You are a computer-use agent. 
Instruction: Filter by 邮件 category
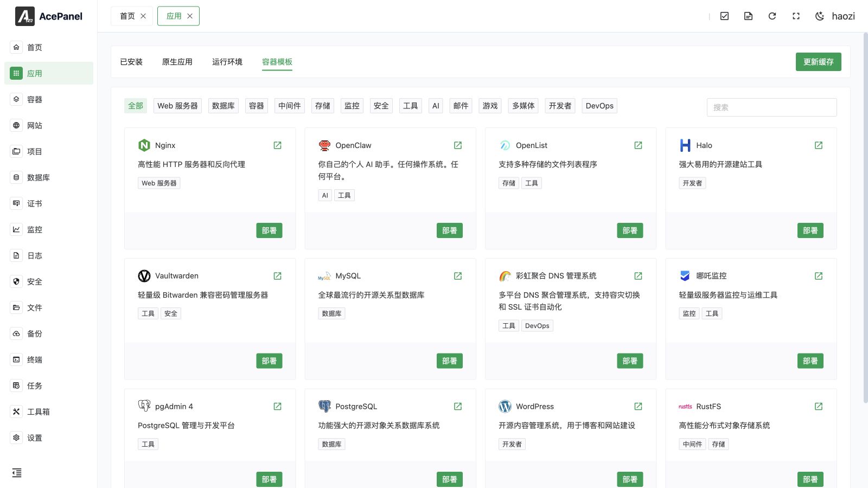pyautogui.click(x=461, y=106)
